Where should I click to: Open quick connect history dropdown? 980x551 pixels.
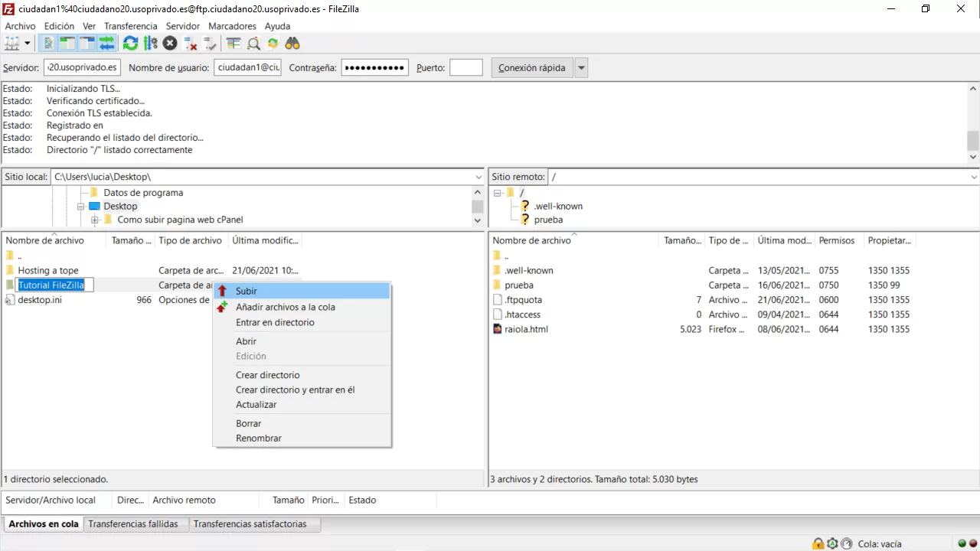click(x=581, y=67)
